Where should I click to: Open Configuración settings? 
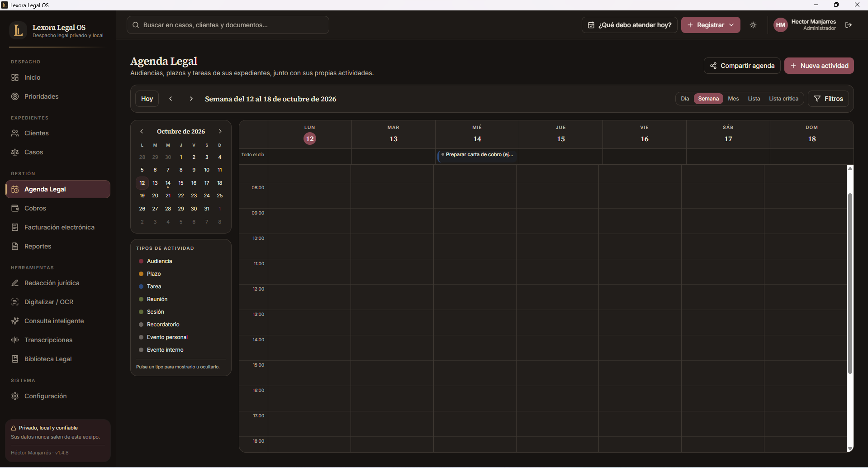(x=57, y=396)
